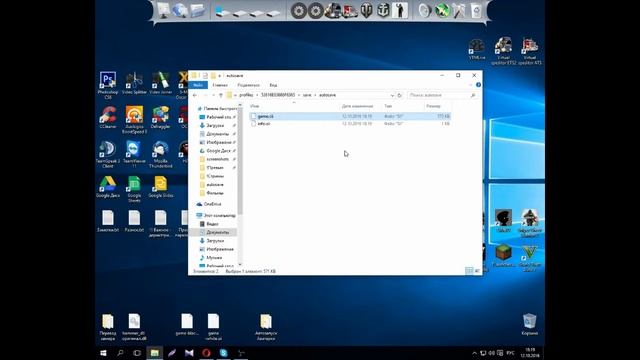Expand the Explorer ribbon chevron
Image resolution: width=640 pixels, height=360 pixels.
click(471, 85)
